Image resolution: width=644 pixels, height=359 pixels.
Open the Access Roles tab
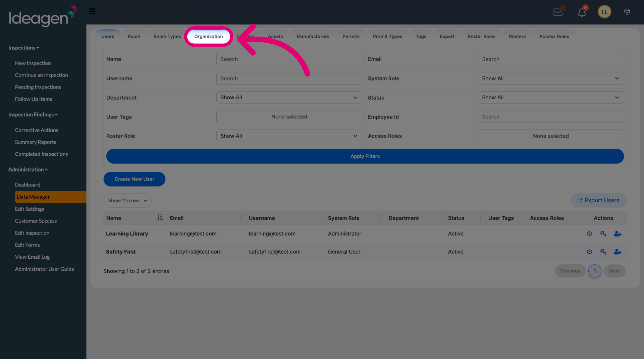point(554,37)
